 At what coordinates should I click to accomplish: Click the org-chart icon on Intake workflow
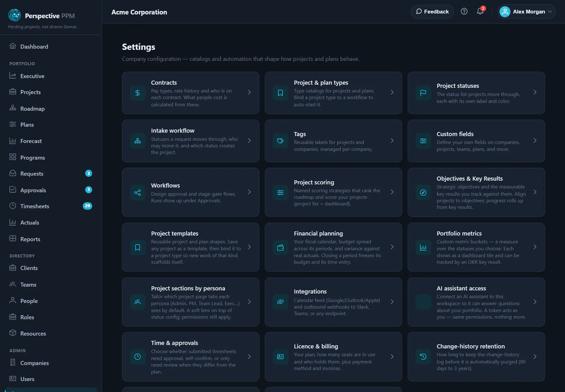click(137, 141)
